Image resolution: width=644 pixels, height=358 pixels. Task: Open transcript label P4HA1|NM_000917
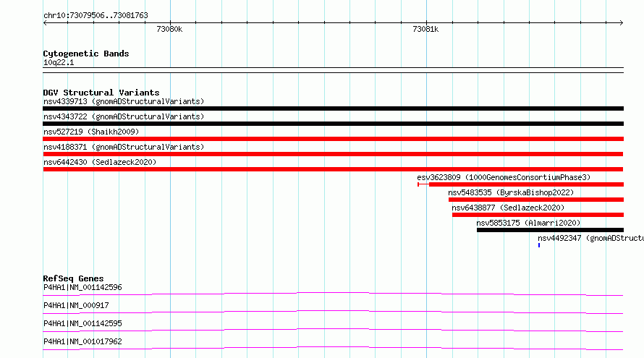tap(76, 305)
